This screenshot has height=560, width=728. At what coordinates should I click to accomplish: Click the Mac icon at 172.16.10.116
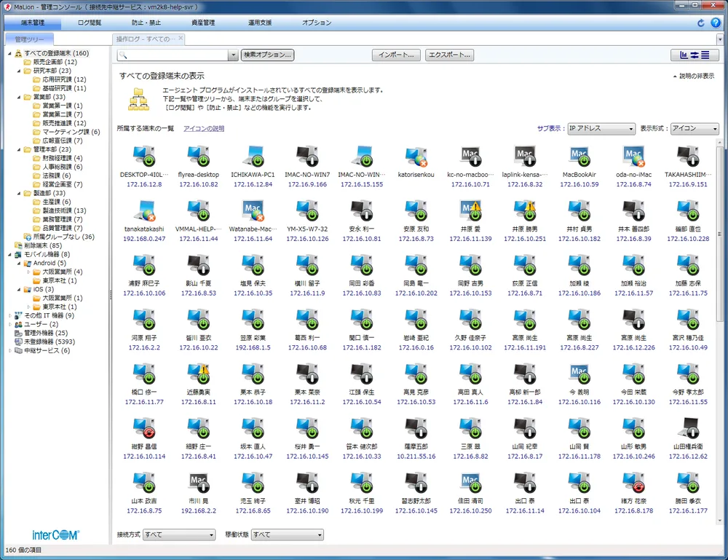tap(579, 374)
